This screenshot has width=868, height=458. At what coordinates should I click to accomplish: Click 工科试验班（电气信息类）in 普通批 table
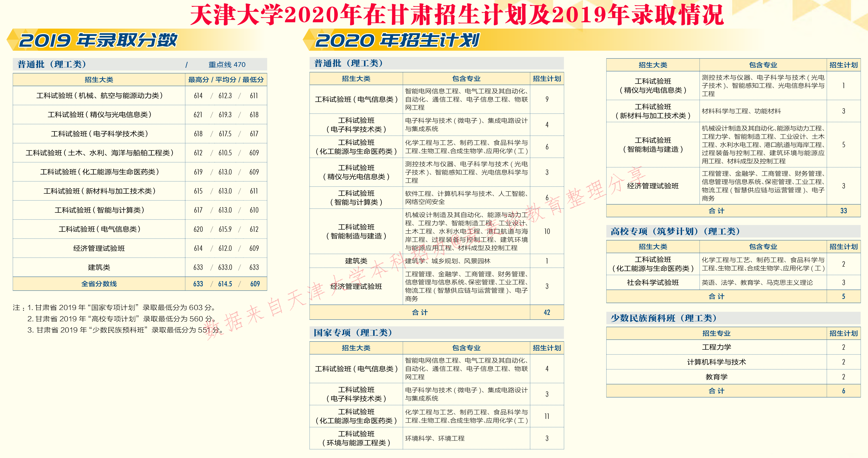[356, 99]
